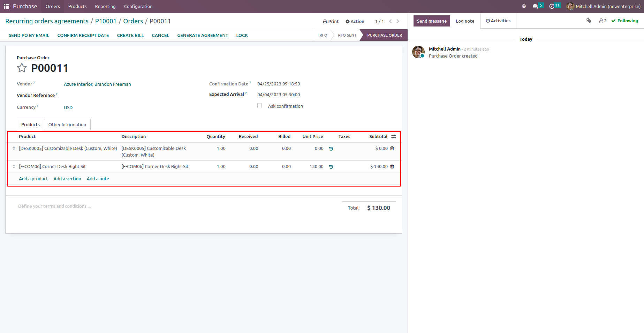Click Mitchell Admin name in chatter message
644x333 pixels.
click(x=445, y=49)
